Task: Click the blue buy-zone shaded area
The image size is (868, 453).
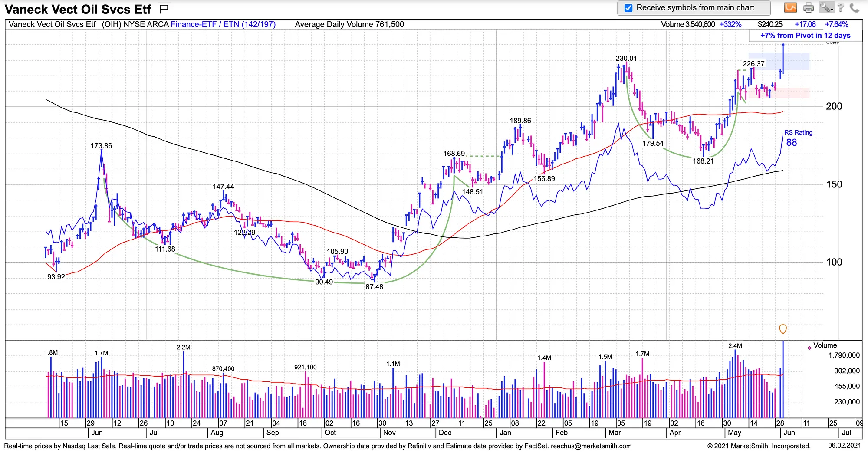Action: click(x=779, y=62)
